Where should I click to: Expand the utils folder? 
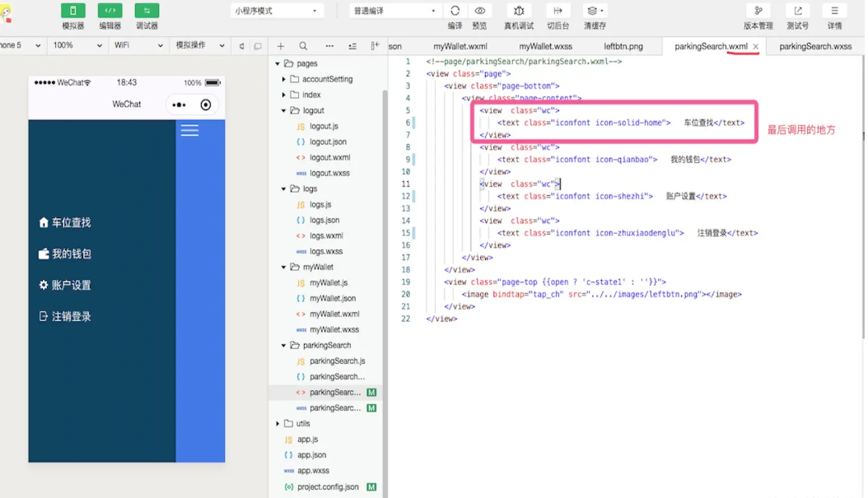278,424
